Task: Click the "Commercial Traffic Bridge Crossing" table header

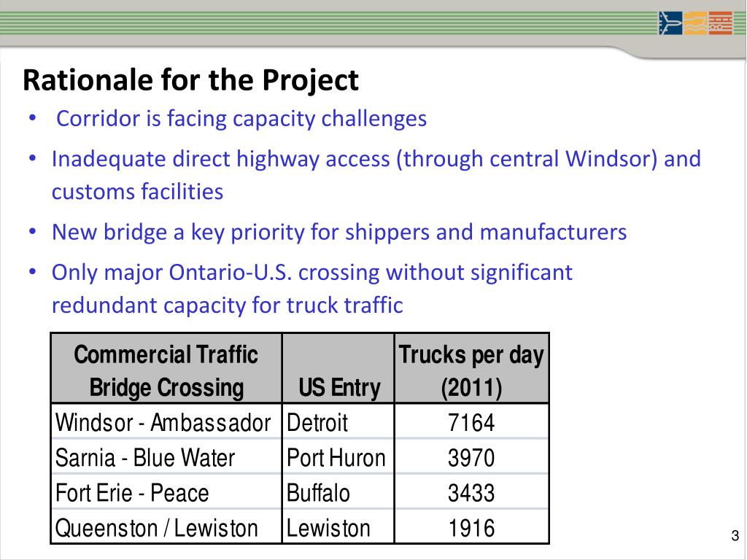Action: click(166, 370)
